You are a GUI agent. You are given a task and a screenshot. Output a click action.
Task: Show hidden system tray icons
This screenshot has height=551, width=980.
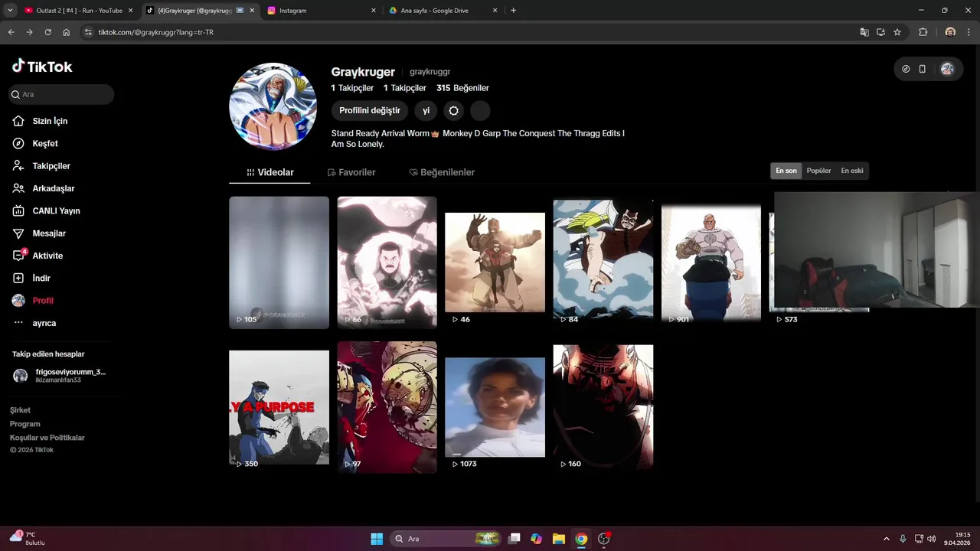[887, 539]
